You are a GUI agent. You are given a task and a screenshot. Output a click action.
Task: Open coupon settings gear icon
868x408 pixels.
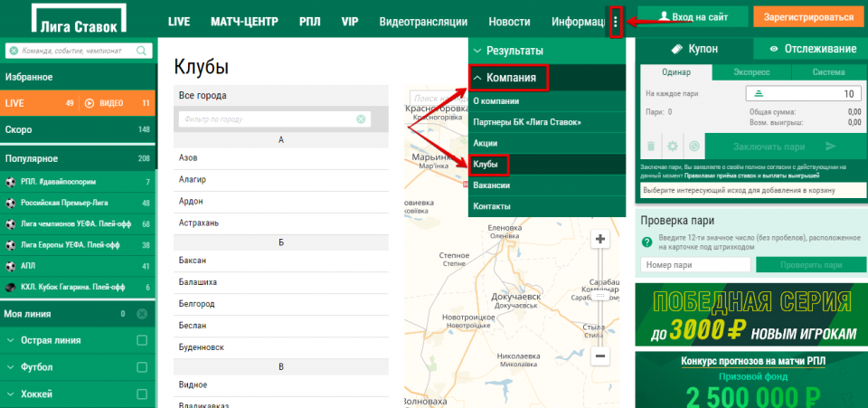pos(672,146)
